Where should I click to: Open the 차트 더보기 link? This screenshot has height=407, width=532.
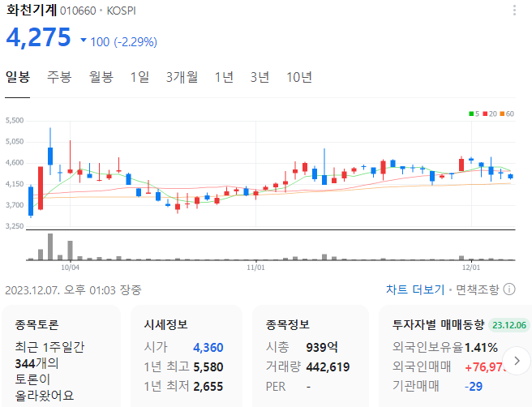[415, 289]
